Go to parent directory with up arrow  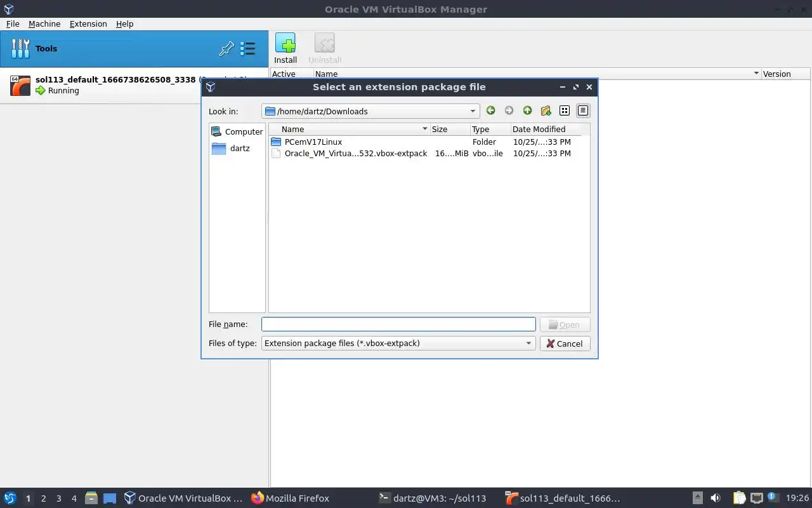(527, 110)
